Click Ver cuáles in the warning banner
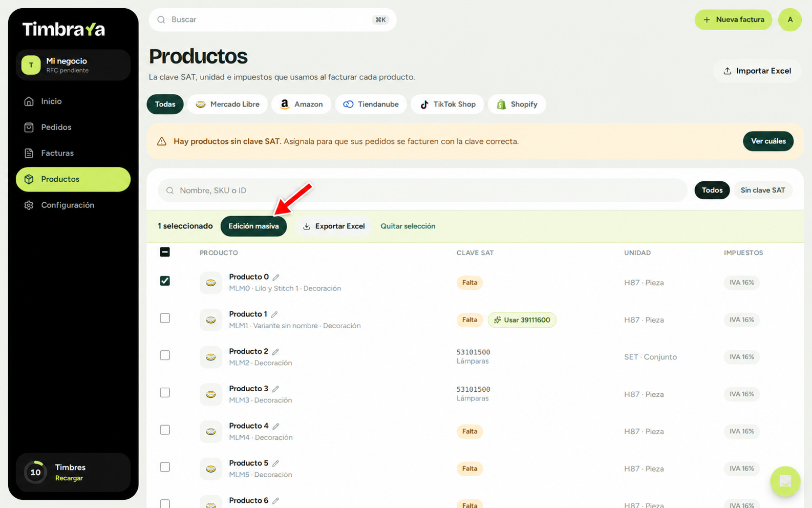Viewport: 812px width, 508px height. [768, 141]
